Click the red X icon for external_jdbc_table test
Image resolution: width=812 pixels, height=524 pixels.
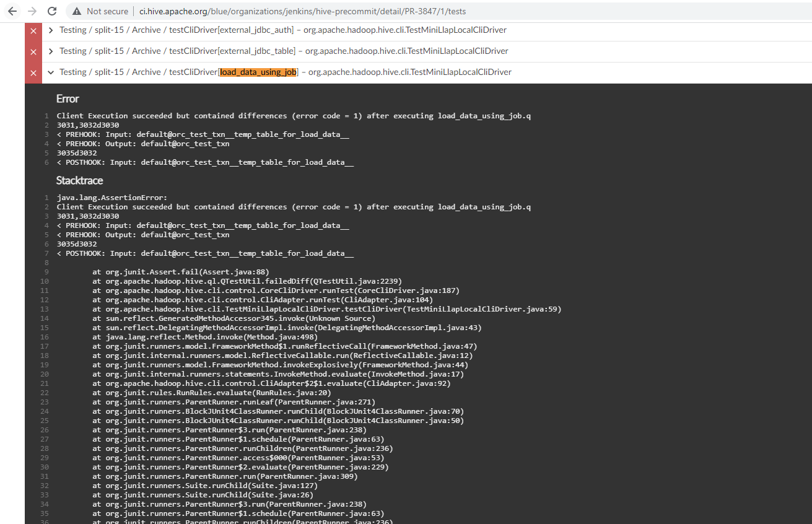coord(33,51)
